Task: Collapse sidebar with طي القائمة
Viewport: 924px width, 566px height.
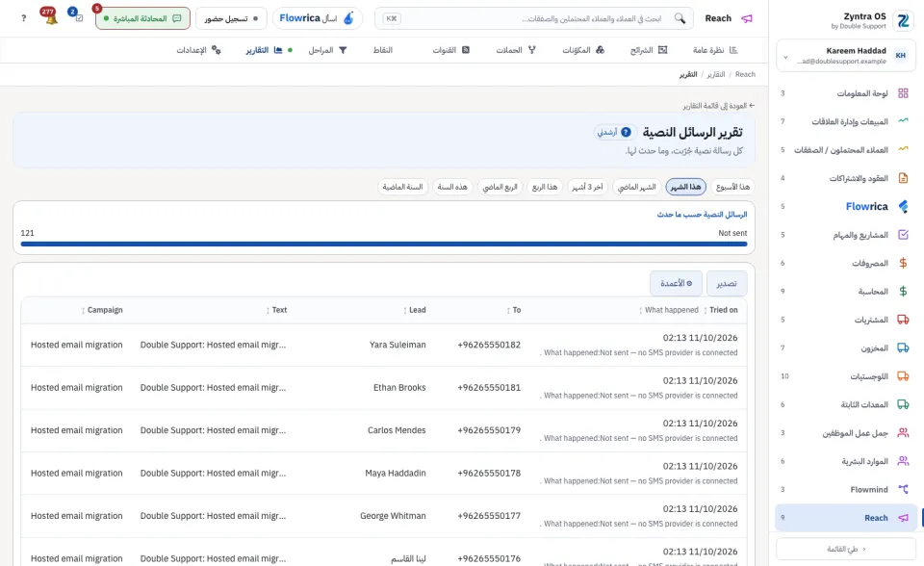Action: tap(846, 549)
